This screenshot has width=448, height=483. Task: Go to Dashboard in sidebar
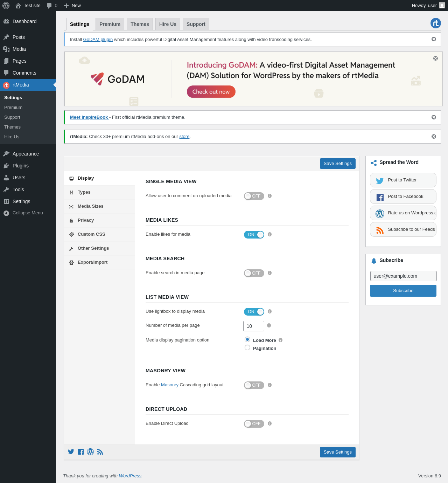coord(28,21)
